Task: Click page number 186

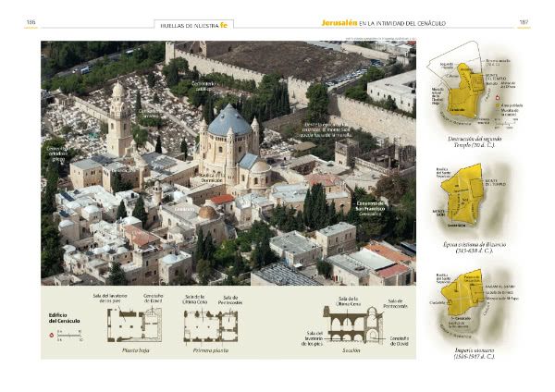Action: coord(31,23)
